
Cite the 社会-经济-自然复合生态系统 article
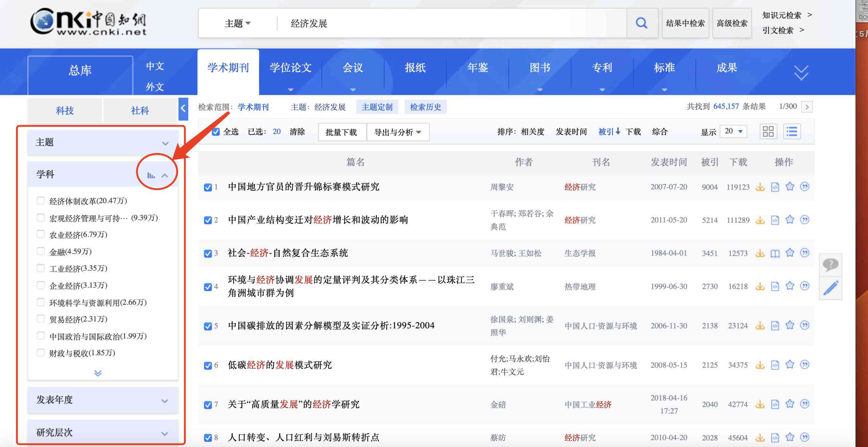[x=805, y=253]
